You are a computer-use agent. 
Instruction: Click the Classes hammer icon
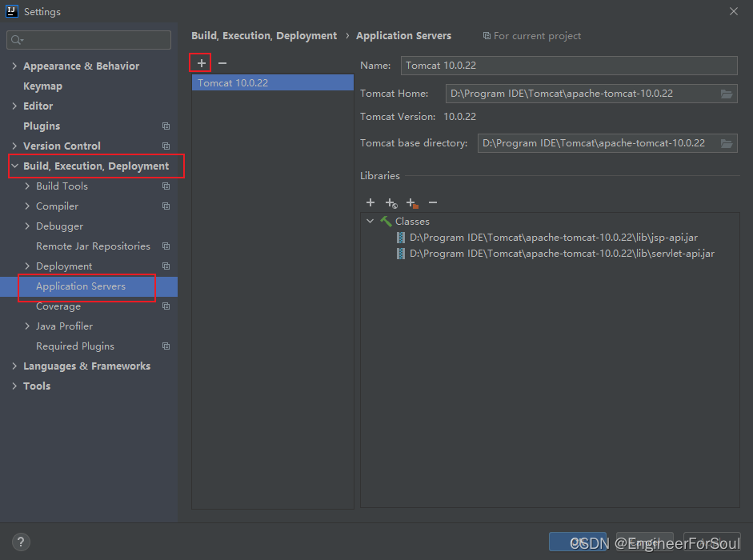[387, 222]
